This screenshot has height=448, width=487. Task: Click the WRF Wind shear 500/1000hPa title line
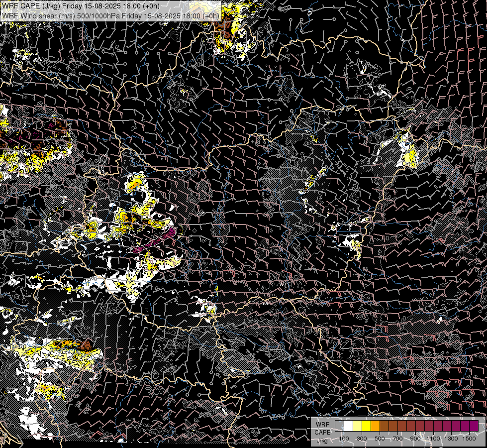pos(111,16)
